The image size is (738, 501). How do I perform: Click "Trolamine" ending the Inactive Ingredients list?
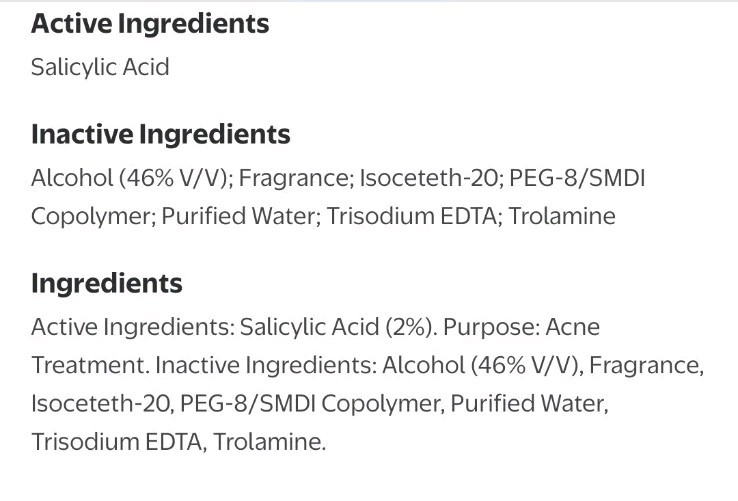click(561, 216)
